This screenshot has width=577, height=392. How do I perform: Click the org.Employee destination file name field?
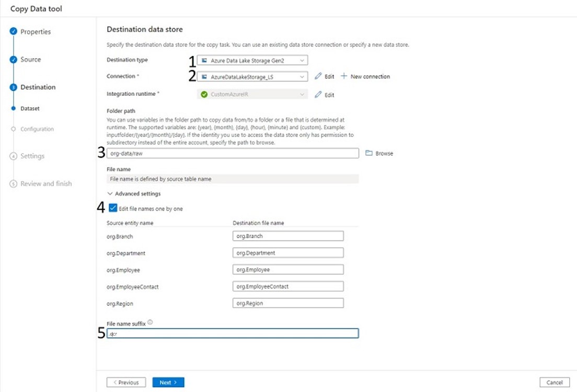click(x=288, y=270)
